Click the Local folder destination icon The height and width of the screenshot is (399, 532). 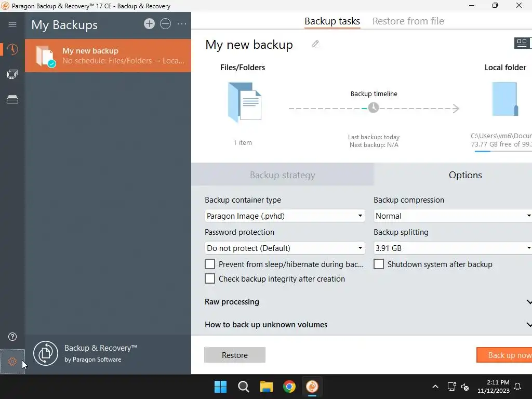pos(505,99)
